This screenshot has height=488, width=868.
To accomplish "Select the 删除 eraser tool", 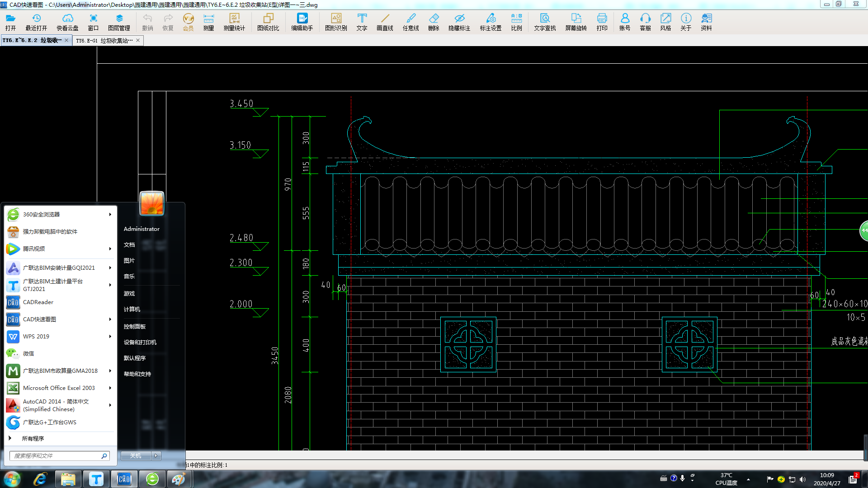I will pos(434,22).
